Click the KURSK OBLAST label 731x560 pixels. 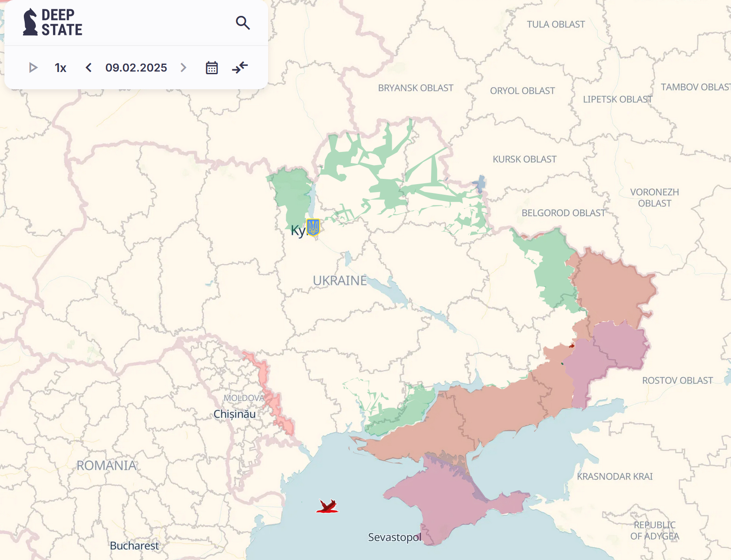(x=525, y=159)
